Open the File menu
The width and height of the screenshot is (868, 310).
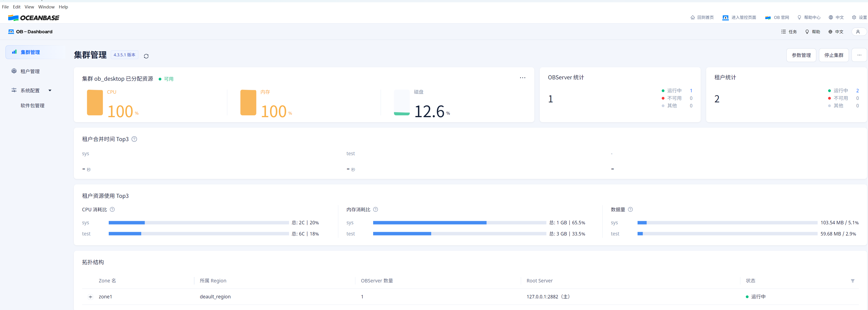click(5, 7)
